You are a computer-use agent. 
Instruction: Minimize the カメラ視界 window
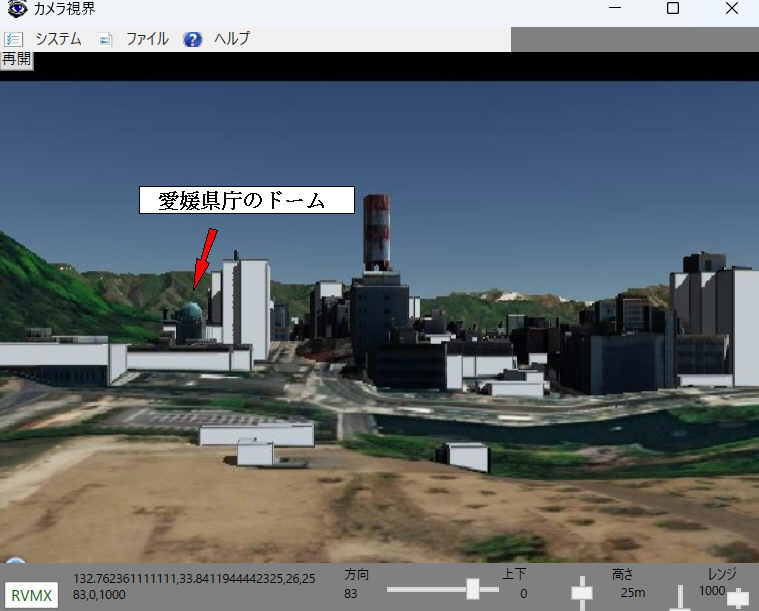tap(615, 9)
